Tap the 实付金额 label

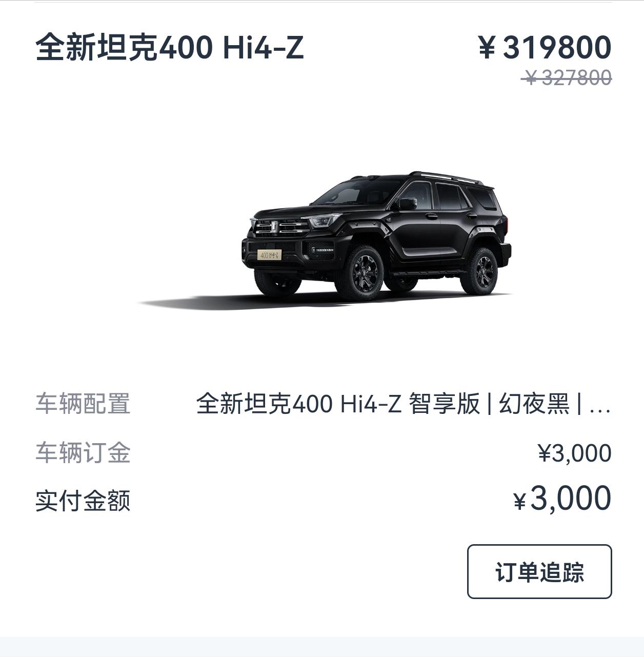pos(83,501)
